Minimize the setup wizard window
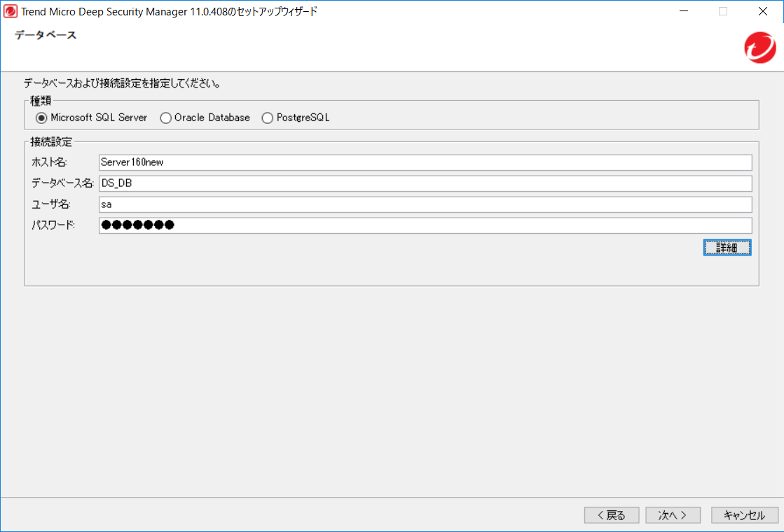Viewport: 784px width, 532px height. (684, 11)
